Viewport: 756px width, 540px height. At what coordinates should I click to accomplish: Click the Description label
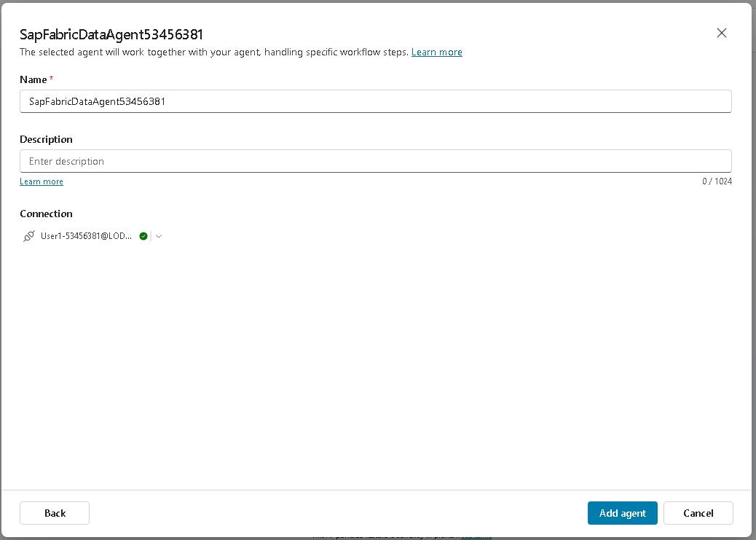tap(46, 139)
